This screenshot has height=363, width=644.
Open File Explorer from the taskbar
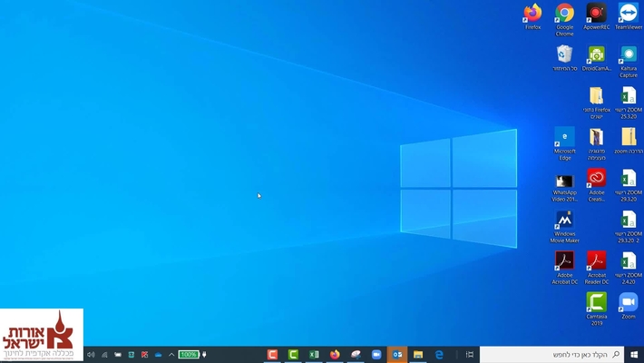(418, 354)
